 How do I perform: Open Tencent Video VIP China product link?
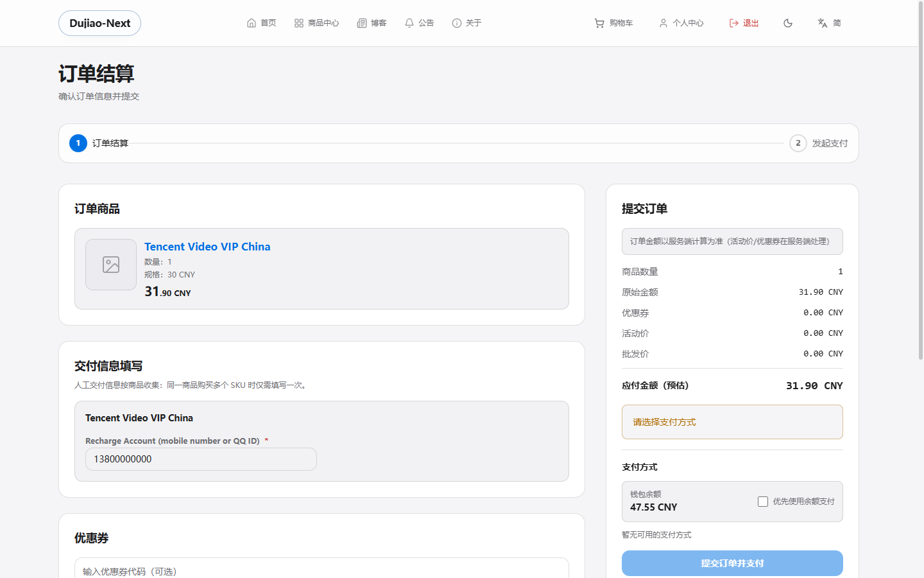coord(207,247)
